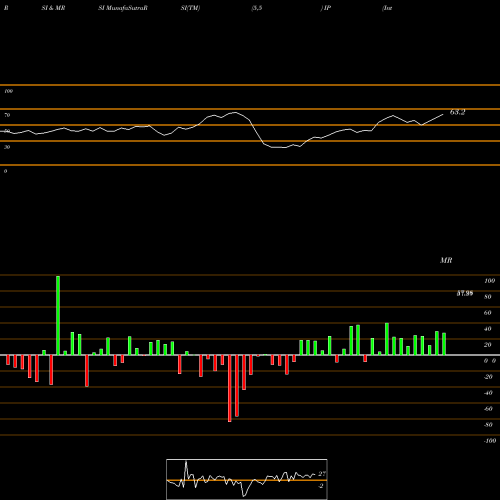Click the MR right axis label -20
This screenshot has width=500, height=500.
(488, 377)
